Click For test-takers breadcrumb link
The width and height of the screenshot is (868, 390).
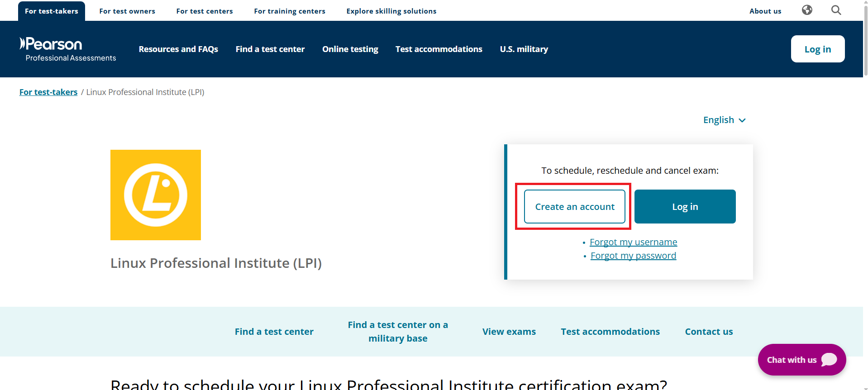48,92
